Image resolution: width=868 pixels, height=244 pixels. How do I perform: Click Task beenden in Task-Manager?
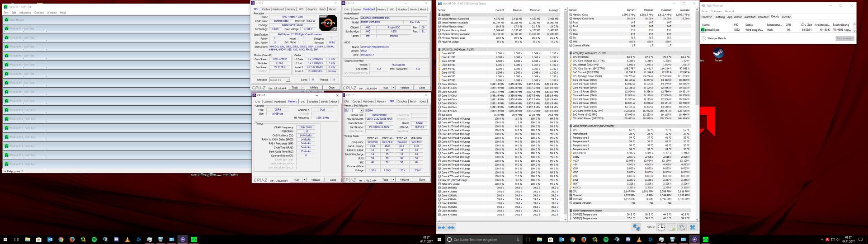(845, 38)
